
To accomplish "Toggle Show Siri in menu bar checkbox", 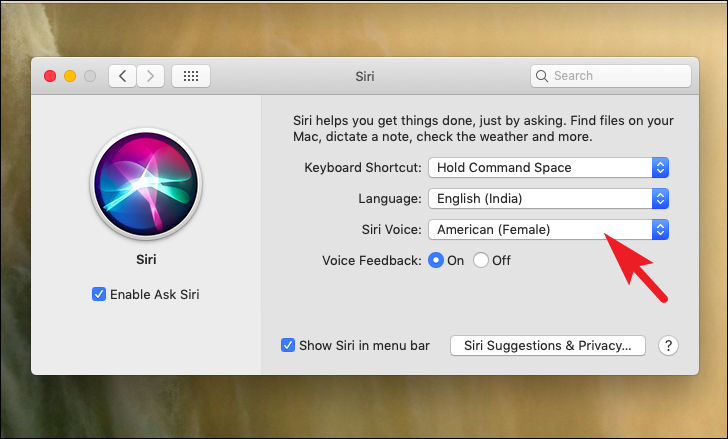I will [288, 345].
